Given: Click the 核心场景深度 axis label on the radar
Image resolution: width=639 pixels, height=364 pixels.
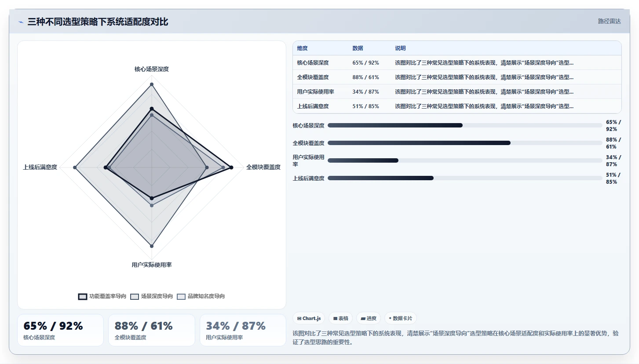Looking at the screenshot, I should [x=152, y=69].
